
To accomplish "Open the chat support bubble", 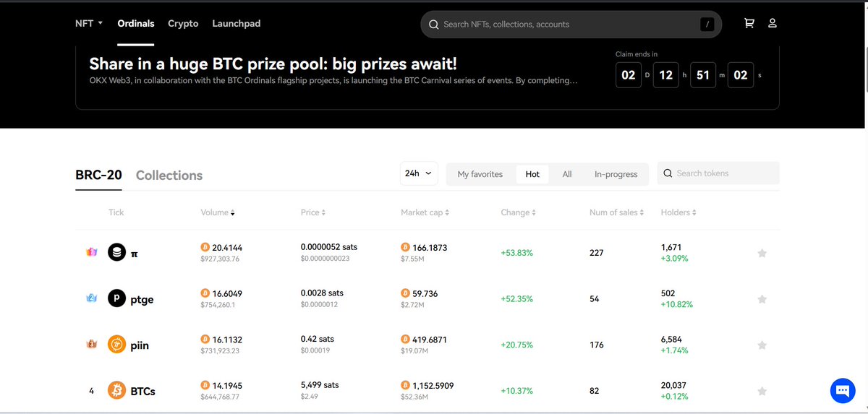I will click(x=843, y=390).
